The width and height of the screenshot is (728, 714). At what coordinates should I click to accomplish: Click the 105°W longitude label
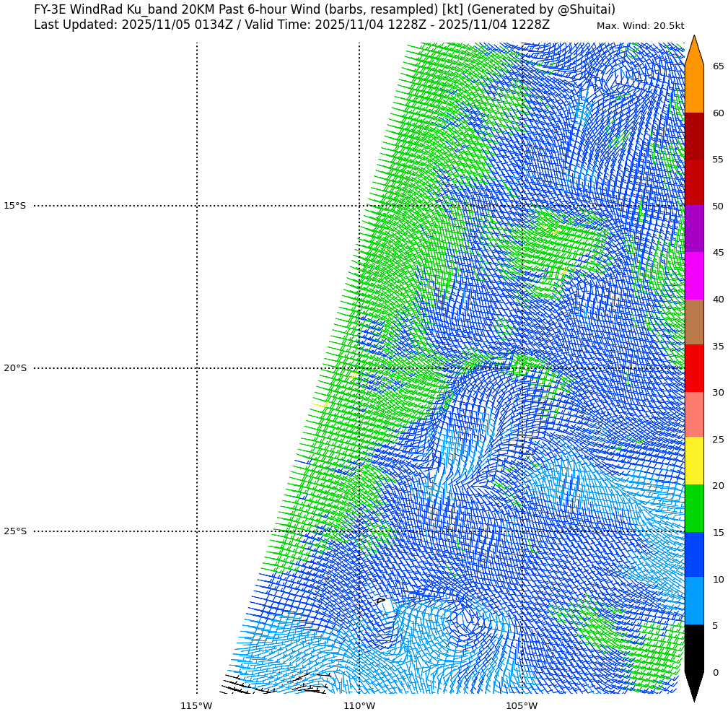click(521, 705)
